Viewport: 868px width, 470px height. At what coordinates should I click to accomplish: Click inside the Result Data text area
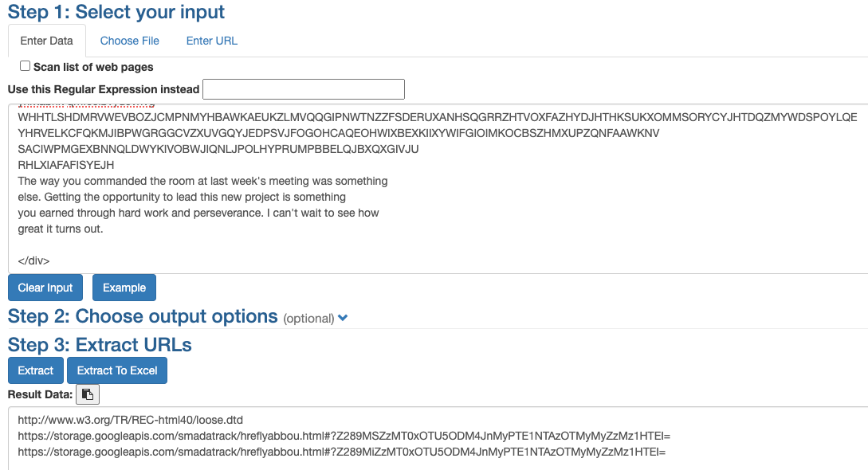[438, 438]
